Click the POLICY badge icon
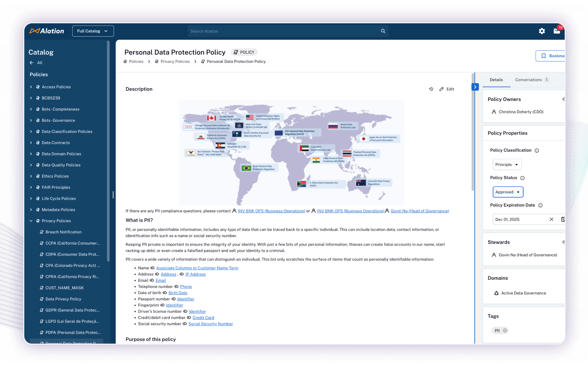The height and width of the screenshot is (366, 588). pos(236,52)
